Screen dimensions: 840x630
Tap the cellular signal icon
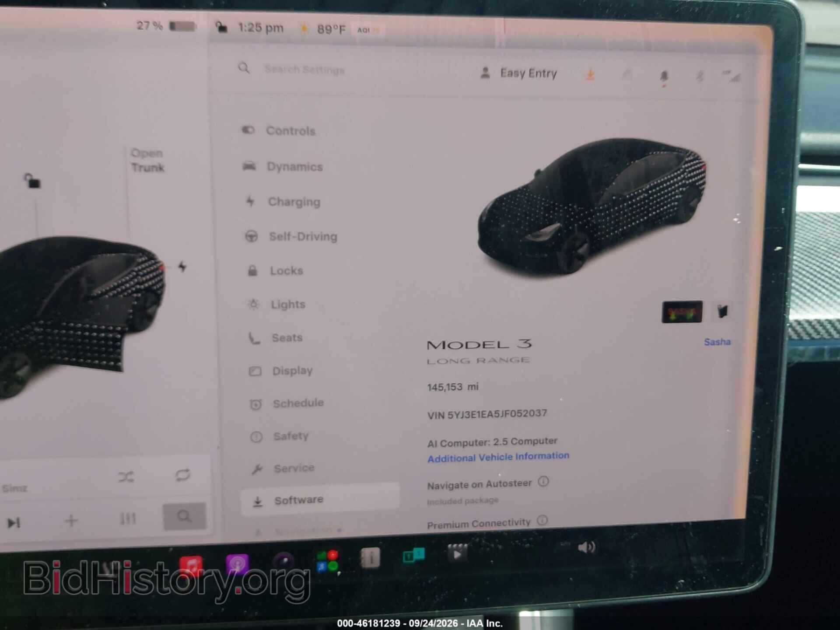(731, 76)
